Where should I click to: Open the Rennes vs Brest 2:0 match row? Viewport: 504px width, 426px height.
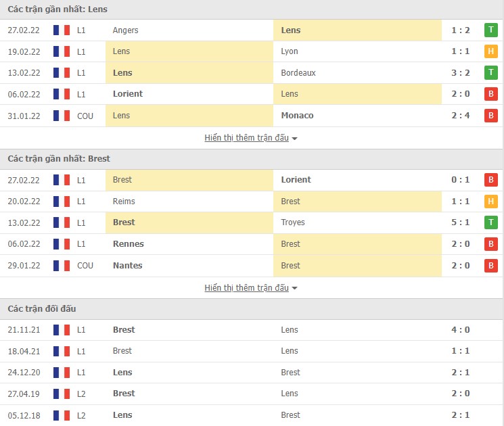[x=252, y=244]
